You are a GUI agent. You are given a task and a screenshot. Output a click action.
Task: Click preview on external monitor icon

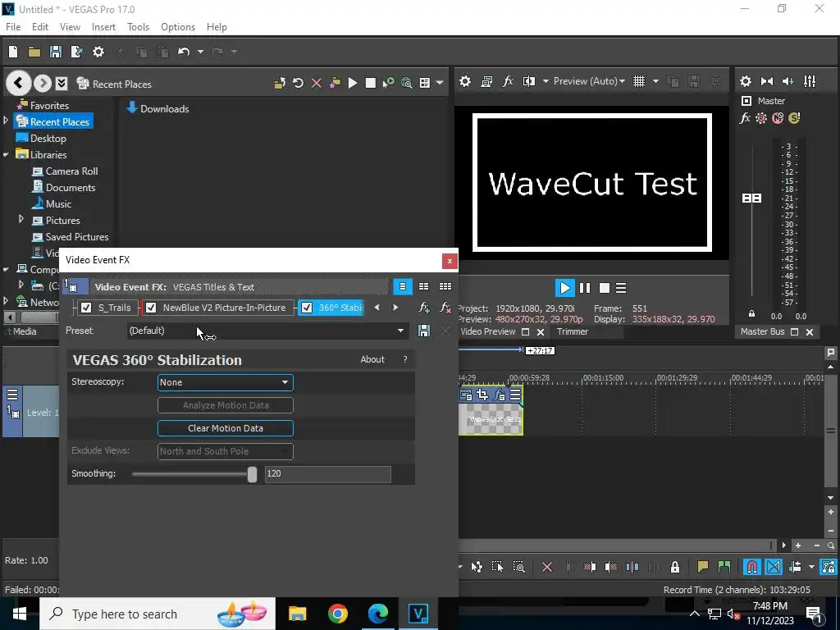[486, 81]
